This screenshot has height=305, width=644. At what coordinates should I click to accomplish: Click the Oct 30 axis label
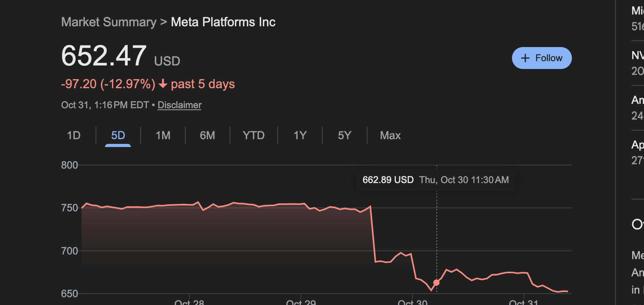(x=412, y=302)
